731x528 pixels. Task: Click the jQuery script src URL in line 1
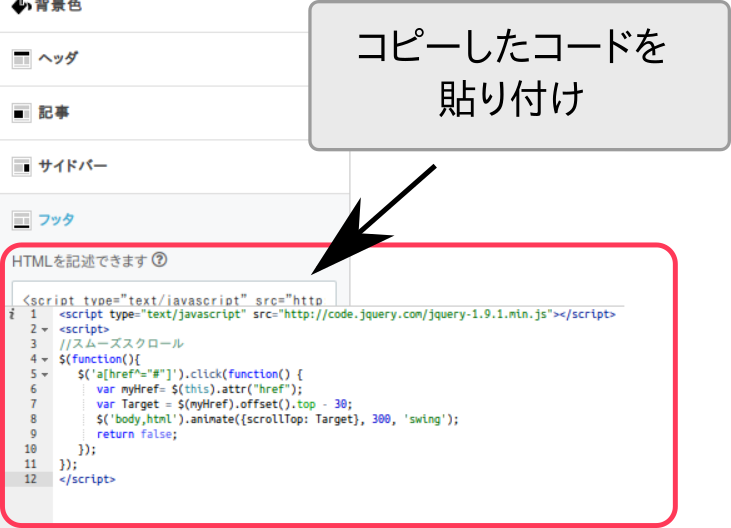[416, 315]
